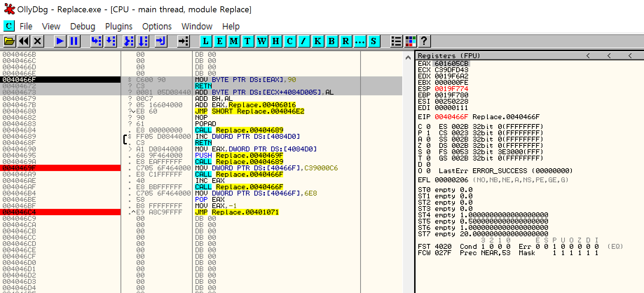644x293 pixels.
Task: Pause execution with the pause icon
Action: point(74,41)
